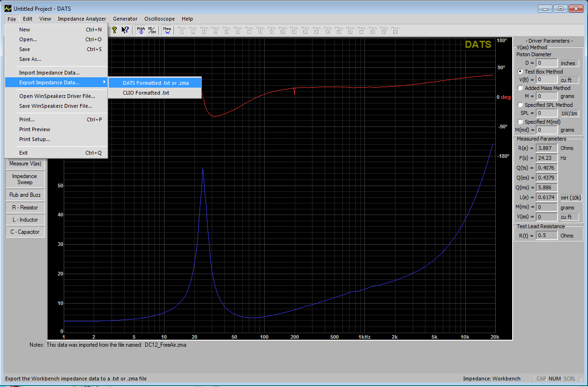Click the mH (10k) unit beside L(e)
This screenshot has height=387, width=588.
click(571, 198)
